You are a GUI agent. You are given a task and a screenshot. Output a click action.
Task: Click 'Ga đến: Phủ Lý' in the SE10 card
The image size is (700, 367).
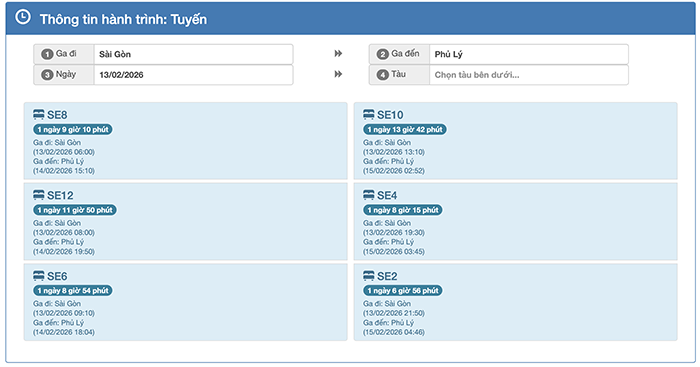pos(388,161)
